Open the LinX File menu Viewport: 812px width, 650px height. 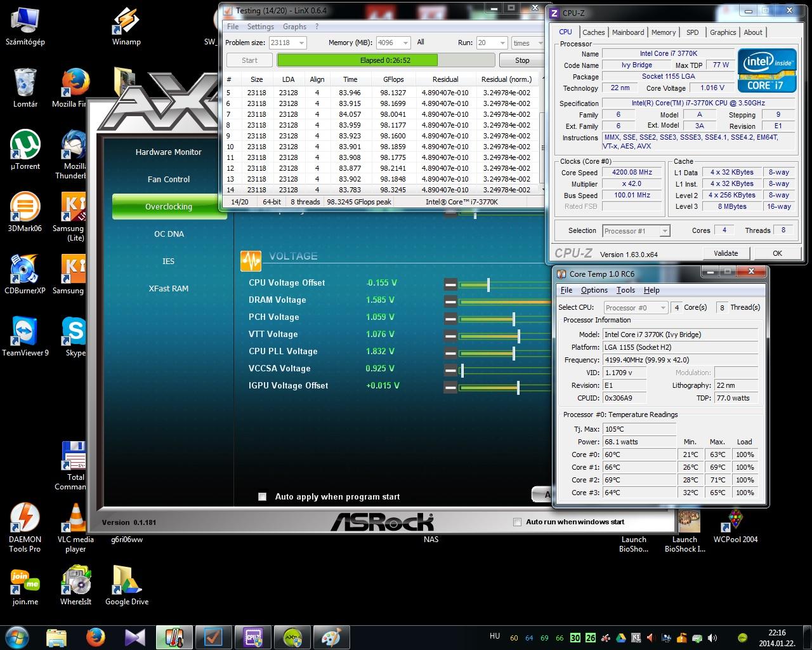pyautogui.click(x=233, y=27)
